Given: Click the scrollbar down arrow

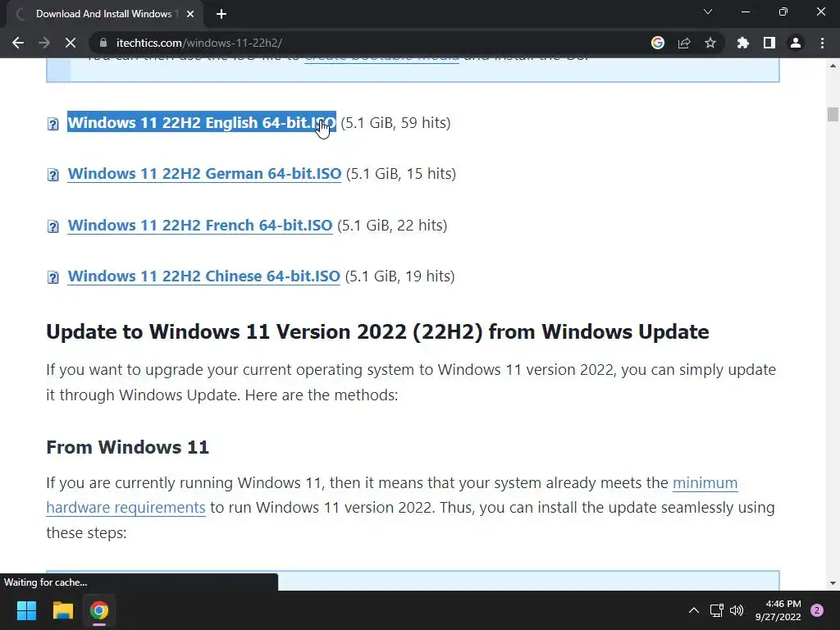Looking at the screenshot, I should click(833, 583).
